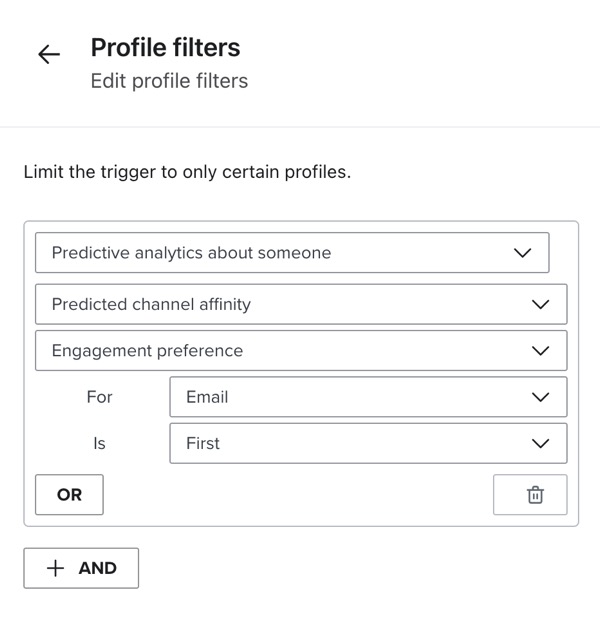This screenshot has height=634, width=600.
Task: Click the "Edit profile filters" subtitle
Action: 169,81
